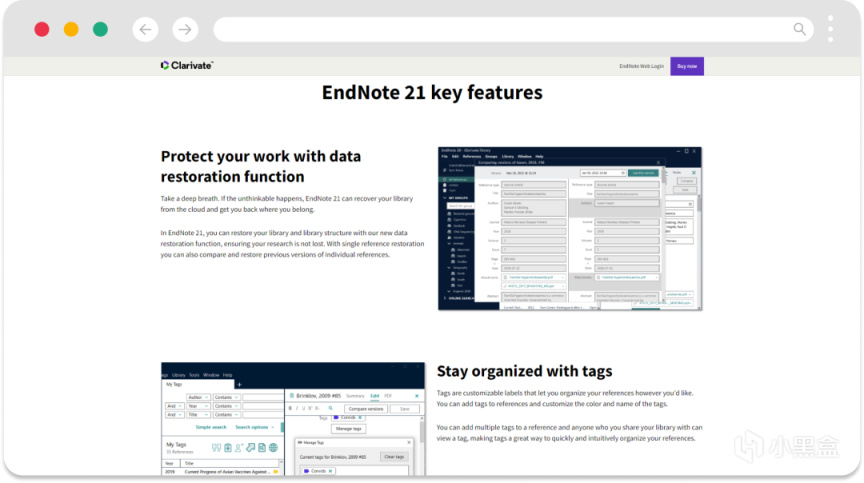Close the Manage Tags dialog
Image resolution: width=864 pixels, height=483 pixels.
[x=409, y=442]
